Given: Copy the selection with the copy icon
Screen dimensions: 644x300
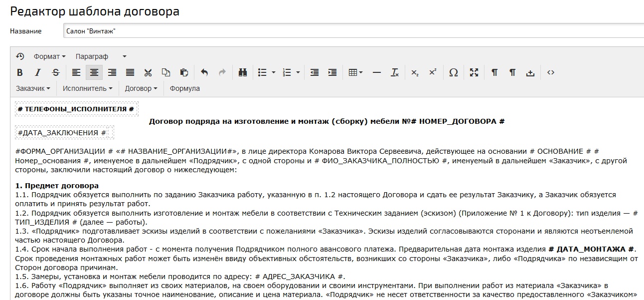Looking at the screenshot, I should (166, 73).
